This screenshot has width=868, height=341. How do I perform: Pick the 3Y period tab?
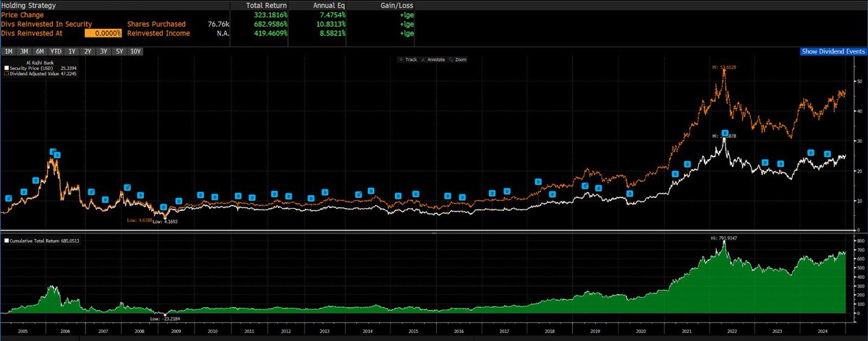tap(103, 51)
